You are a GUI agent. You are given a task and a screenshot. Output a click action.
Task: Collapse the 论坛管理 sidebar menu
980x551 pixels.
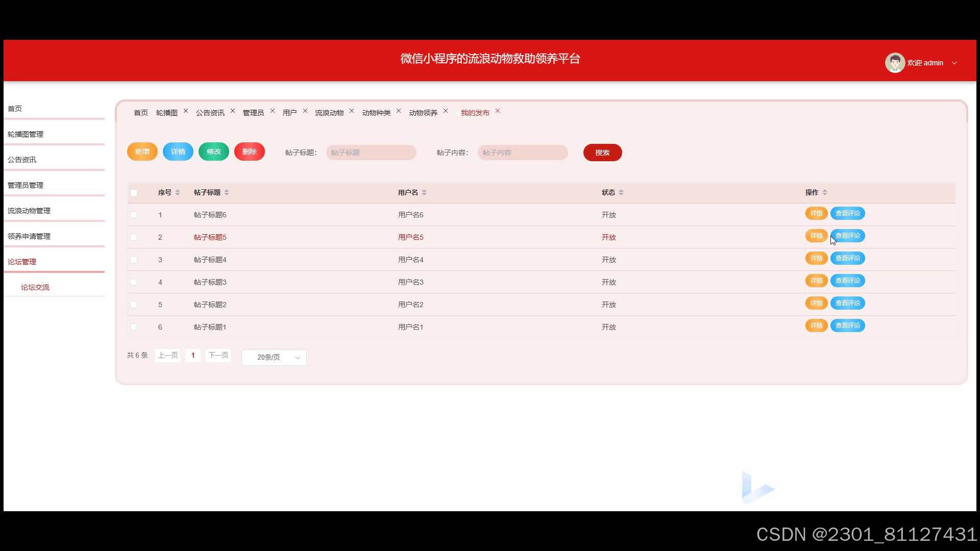[x=22, y=262]
